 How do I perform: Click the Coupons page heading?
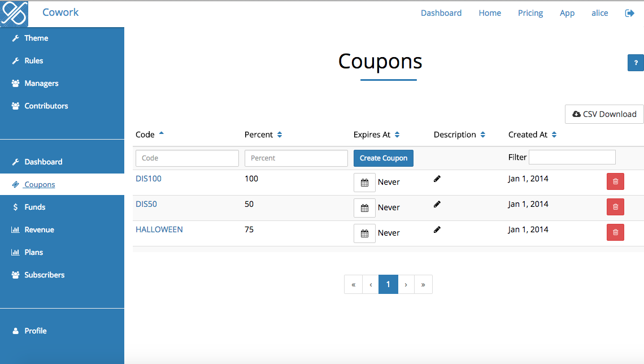pyautogui.click(x=380, y=62)
